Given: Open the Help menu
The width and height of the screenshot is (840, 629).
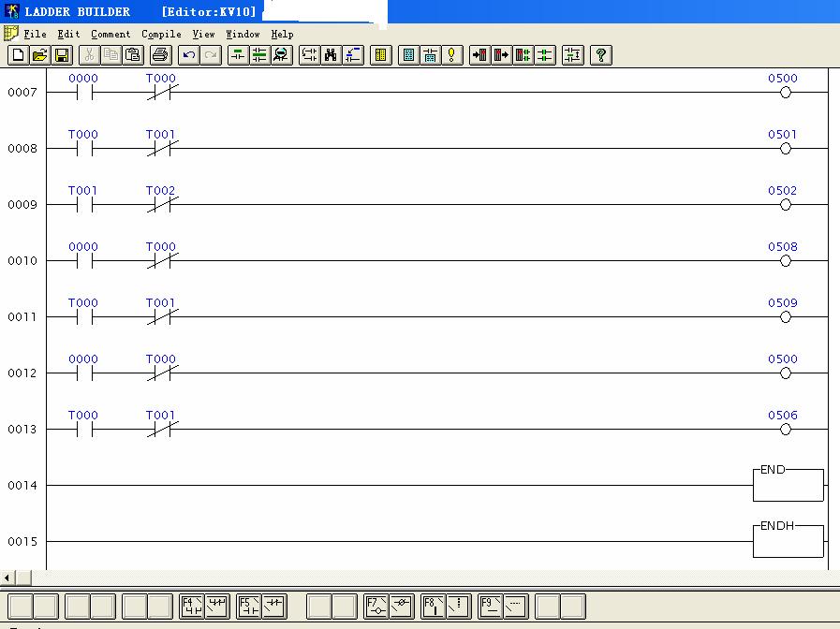Looking at the screenshot, I should [282, 35].
